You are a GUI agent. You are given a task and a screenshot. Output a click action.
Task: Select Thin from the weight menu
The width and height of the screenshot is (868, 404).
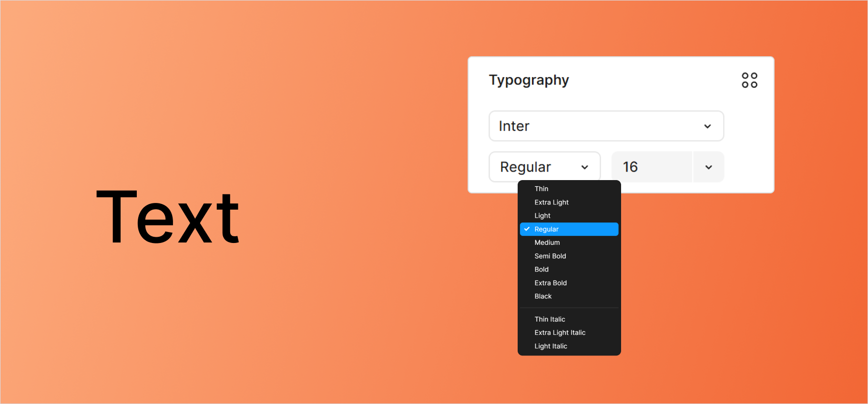tap(541, 189)
